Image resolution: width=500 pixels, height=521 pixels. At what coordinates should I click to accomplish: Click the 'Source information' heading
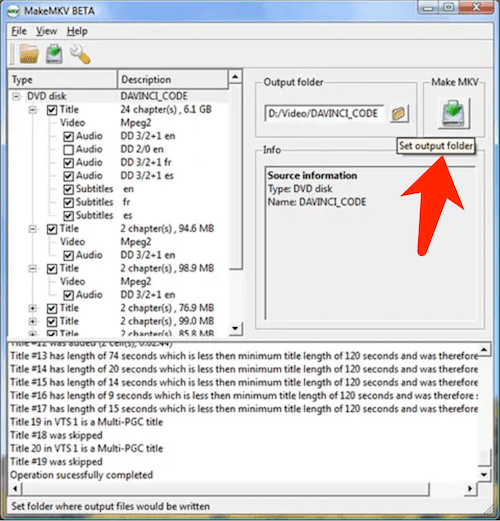tap(312, 176)
